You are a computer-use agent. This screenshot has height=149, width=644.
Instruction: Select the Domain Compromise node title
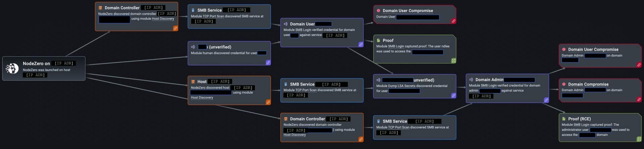click(588, 84)
